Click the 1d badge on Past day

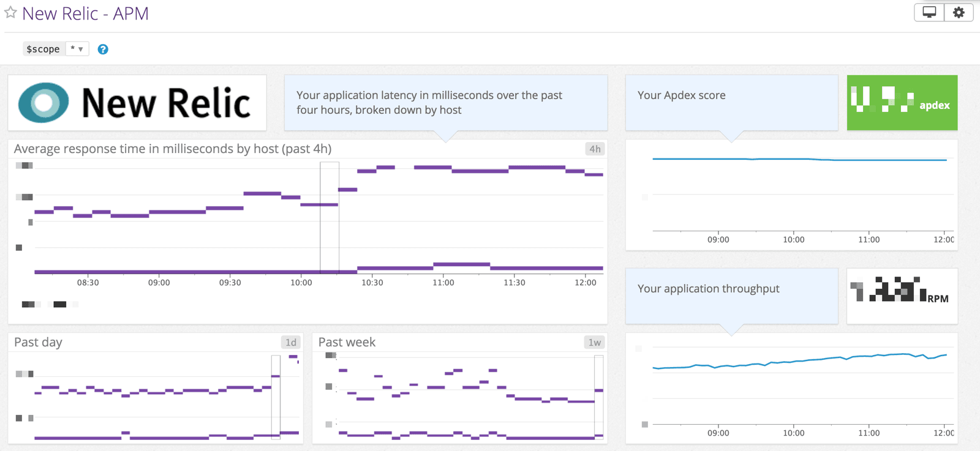click(x=290, y=342)
